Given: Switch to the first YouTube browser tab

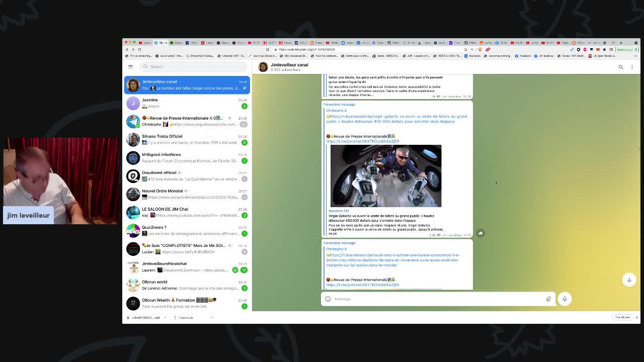Looking at the screenshot, I should coord(144,43).
